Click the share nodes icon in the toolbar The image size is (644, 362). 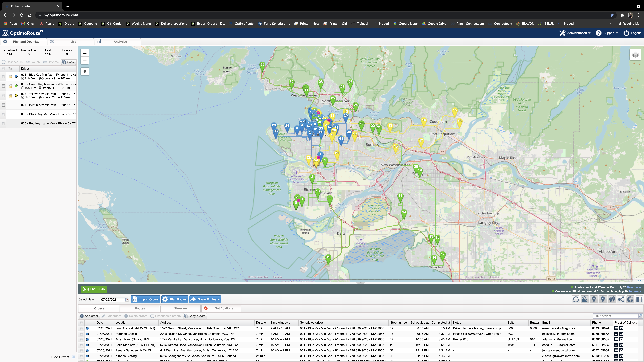point(621,299)
